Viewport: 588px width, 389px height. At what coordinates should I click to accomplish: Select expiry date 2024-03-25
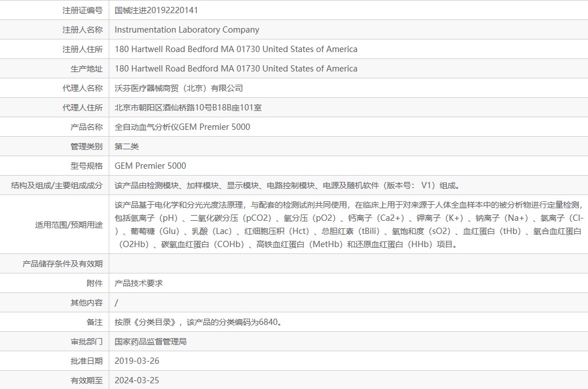click(137, 381)
